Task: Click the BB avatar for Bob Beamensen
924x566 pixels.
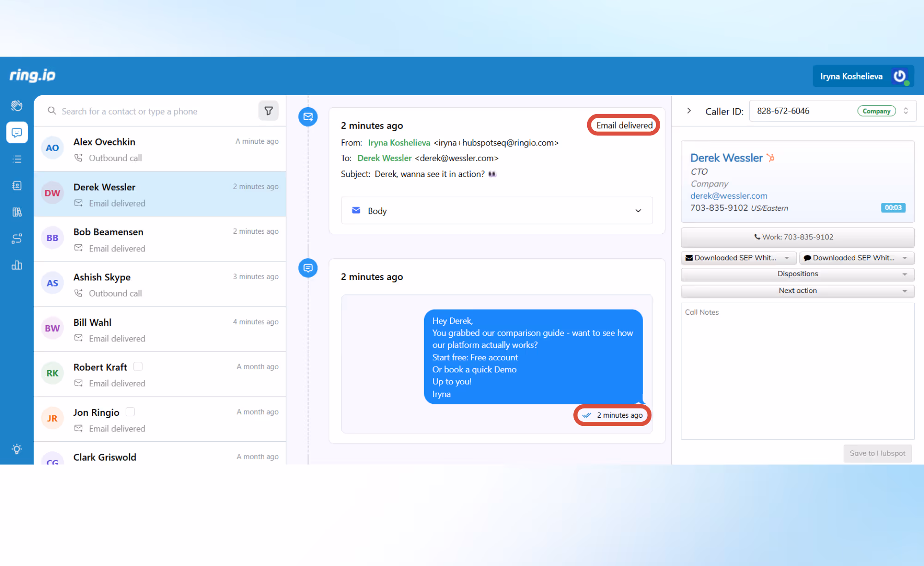Action: 52,238
